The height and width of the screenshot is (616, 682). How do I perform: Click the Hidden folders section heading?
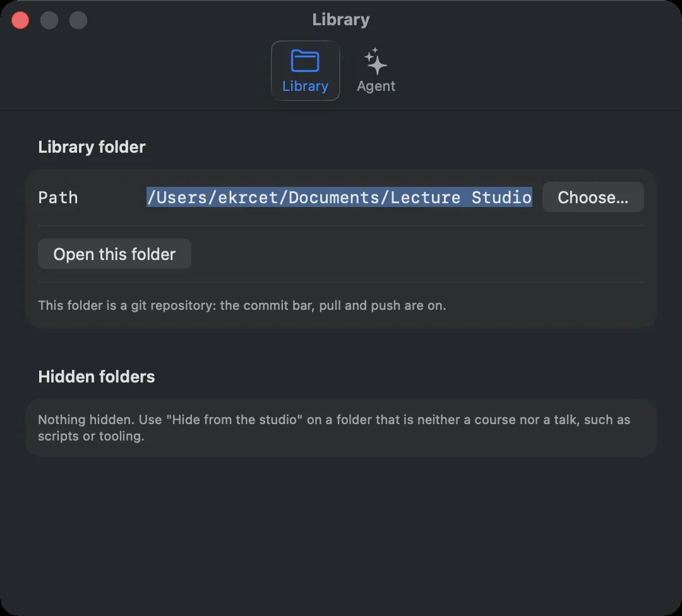[x=97, y=376]
